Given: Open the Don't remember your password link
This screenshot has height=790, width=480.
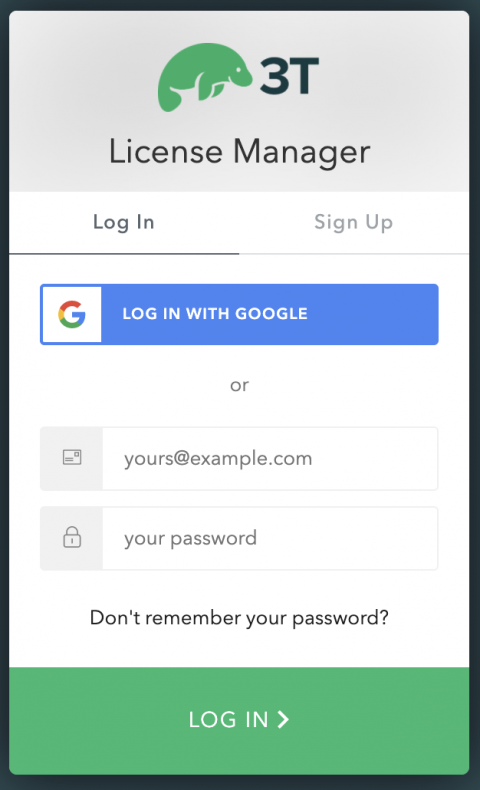Looking at the screenshot, I should [239, 618].
